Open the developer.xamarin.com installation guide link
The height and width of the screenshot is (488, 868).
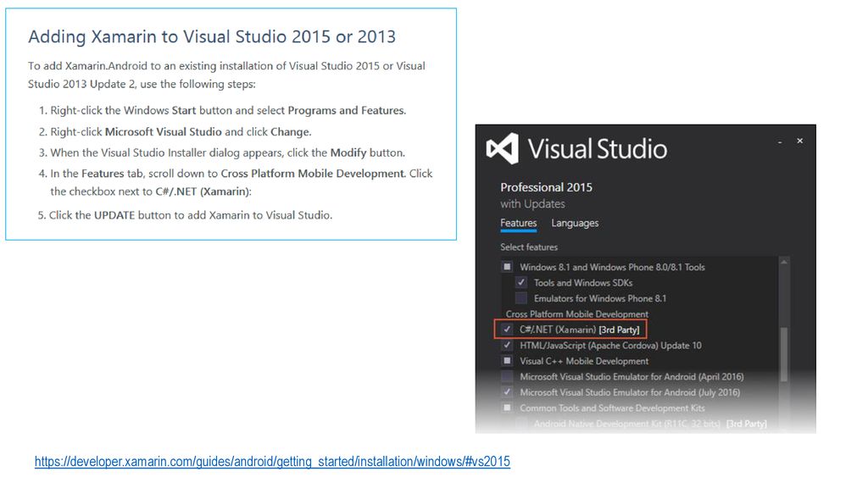(272, 462)
